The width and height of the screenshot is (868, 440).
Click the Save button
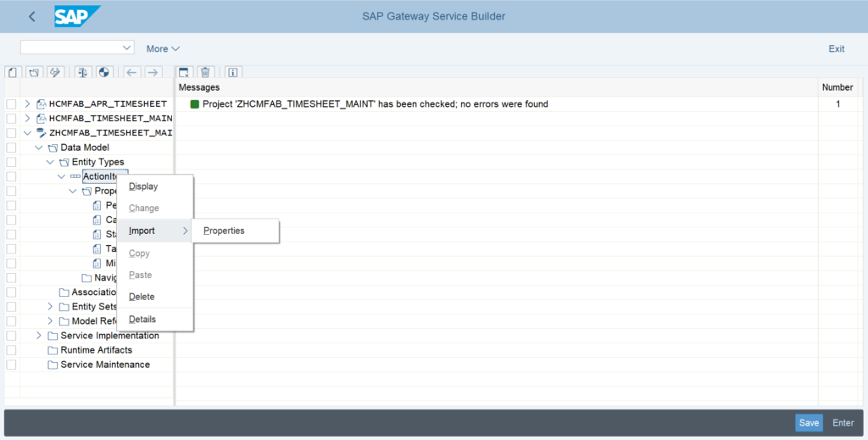click(x=809, y=423)
